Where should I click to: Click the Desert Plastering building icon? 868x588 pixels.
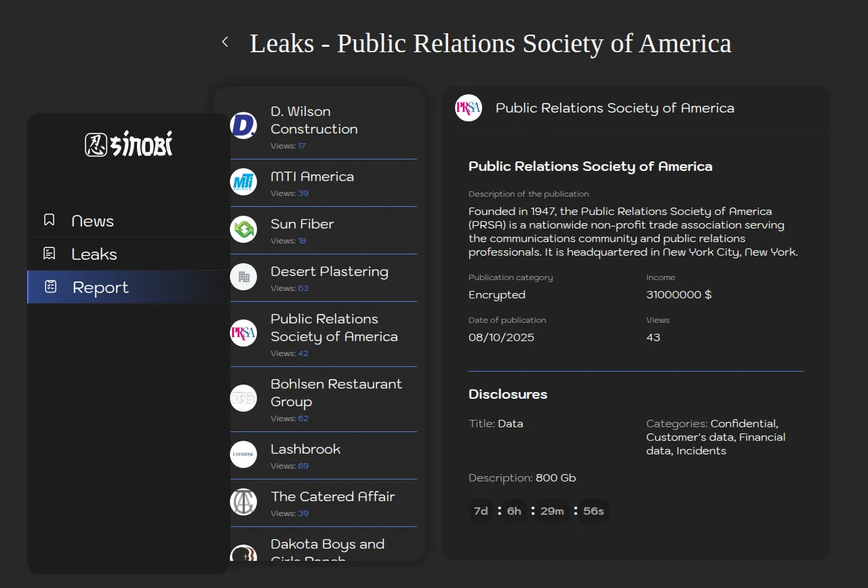243,277
